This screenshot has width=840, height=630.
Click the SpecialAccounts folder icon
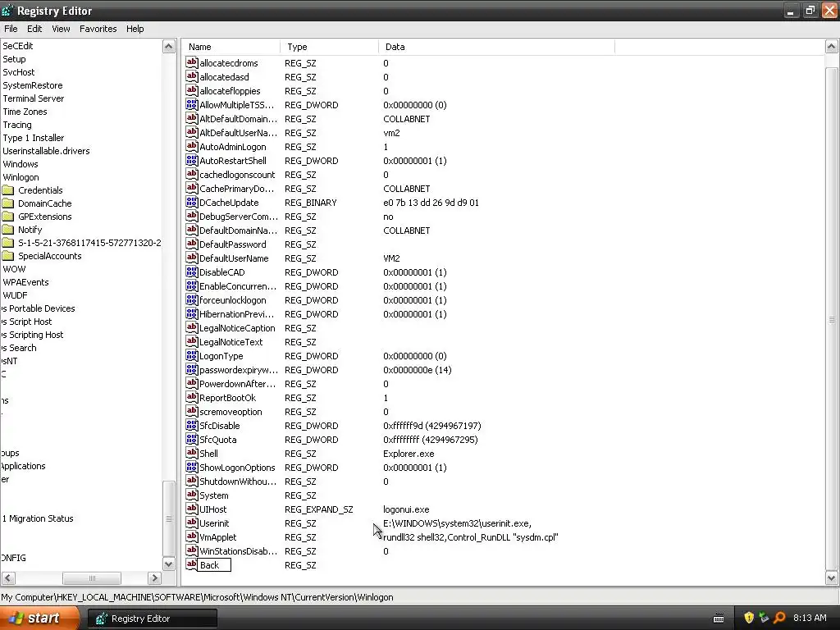pos(8,256)
